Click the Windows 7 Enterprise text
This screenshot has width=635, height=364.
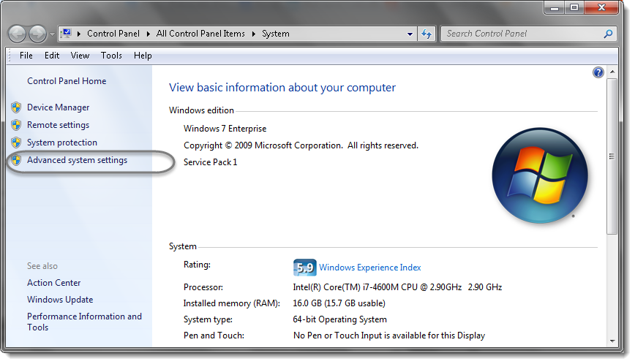point(225,129)
